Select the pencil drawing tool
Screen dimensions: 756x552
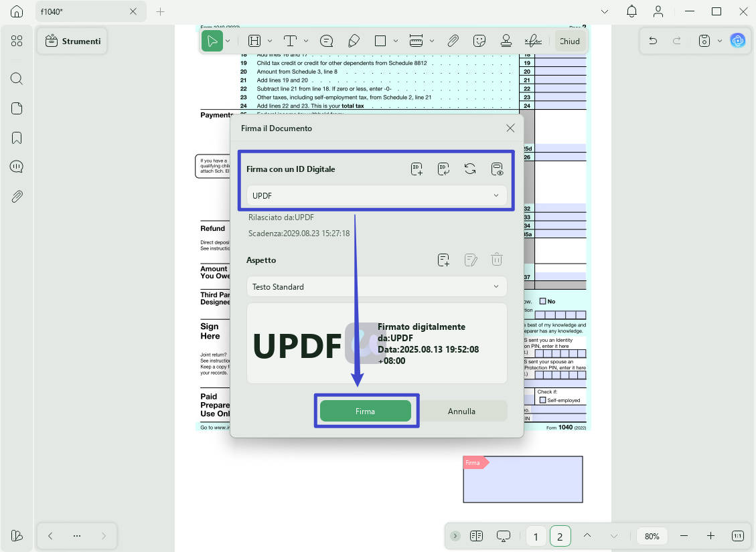tap(354, 41)
